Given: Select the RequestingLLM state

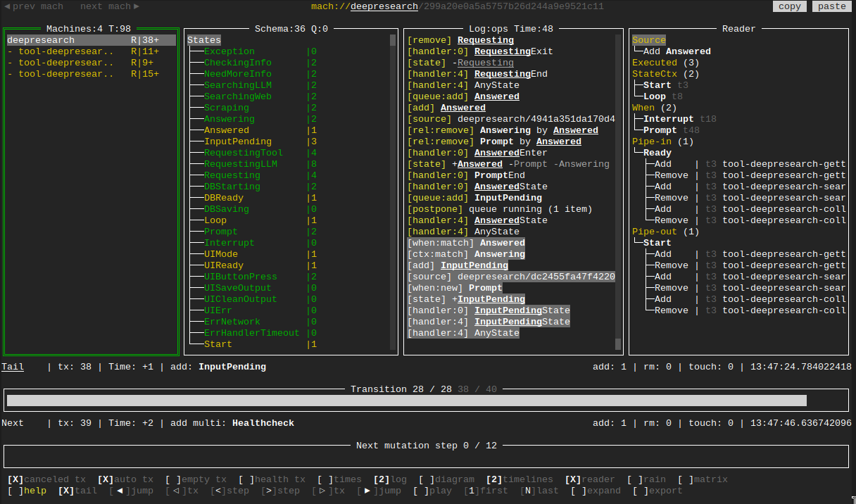Looking at the screenshot, I should (x=241, y=164).
